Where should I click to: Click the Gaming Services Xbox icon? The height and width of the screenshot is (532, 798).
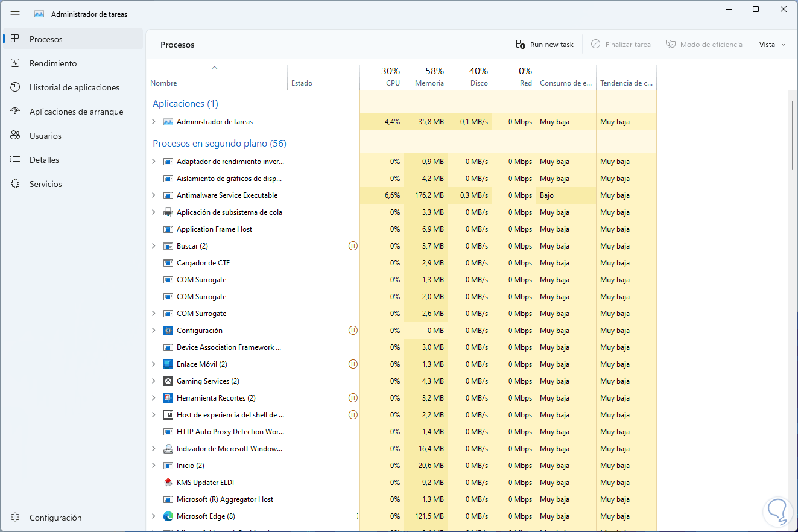(x=168, y=381)
